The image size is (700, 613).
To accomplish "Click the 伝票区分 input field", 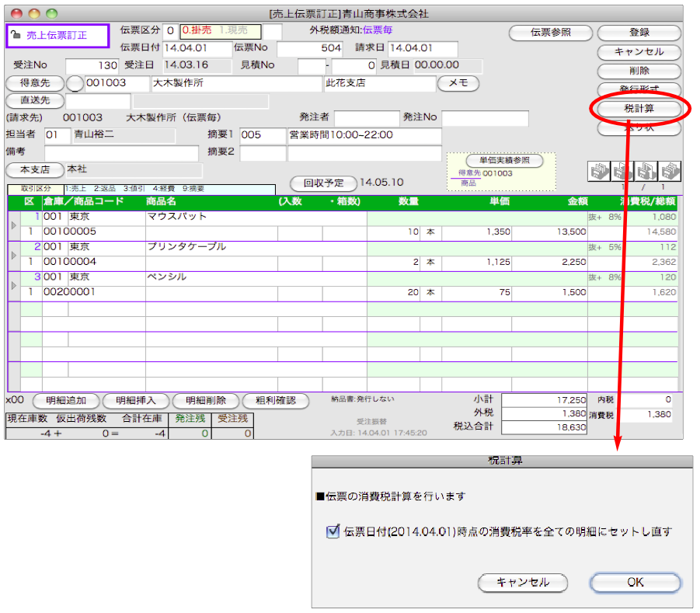I will pyautogui.click(x=170, y=31).
